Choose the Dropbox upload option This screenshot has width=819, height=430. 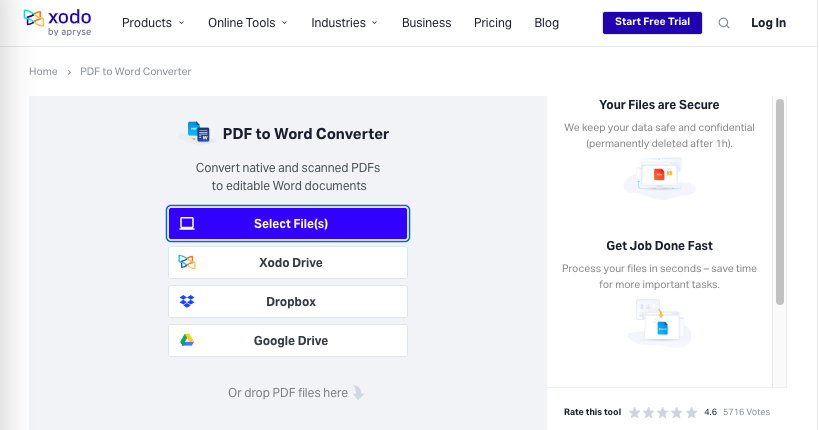288,301
